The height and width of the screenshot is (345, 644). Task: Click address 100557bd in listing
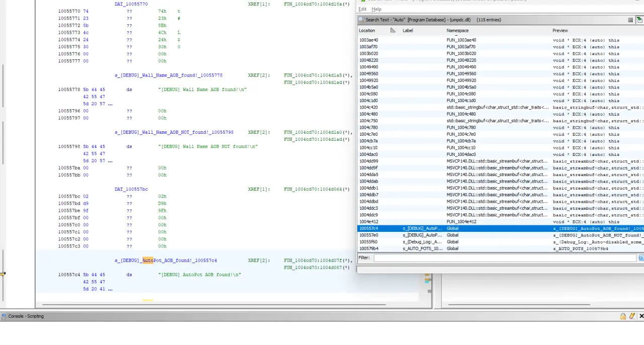point(69,204)
